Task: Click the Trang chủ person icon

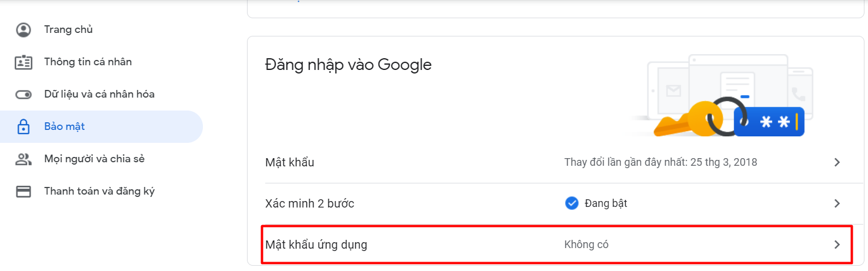Action: [x=24, y=30]
